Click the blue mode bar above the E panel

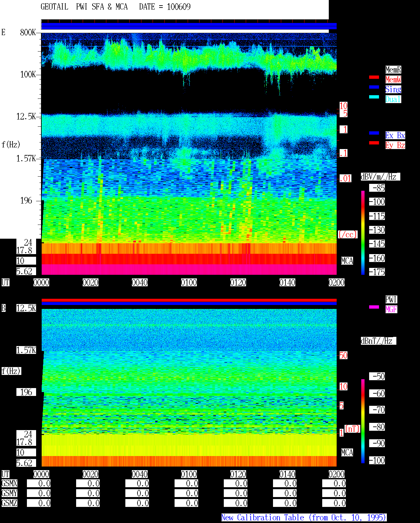(189, 26)
